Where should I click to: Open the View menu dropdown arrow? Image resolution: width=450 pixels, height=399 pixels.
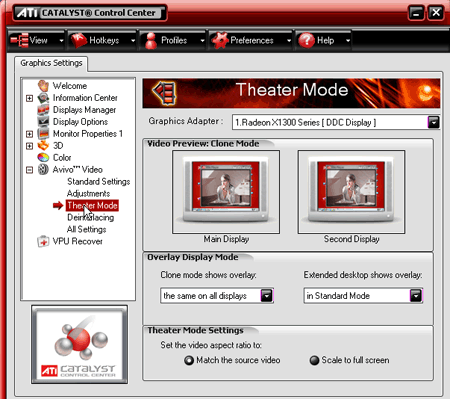point(61,41)
